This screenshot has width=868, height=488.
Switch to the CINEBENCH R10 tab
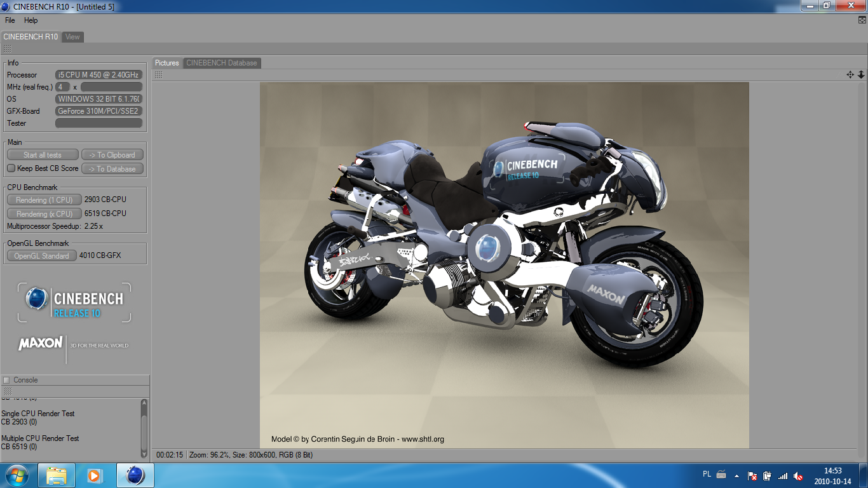click(x=31, y=37)
